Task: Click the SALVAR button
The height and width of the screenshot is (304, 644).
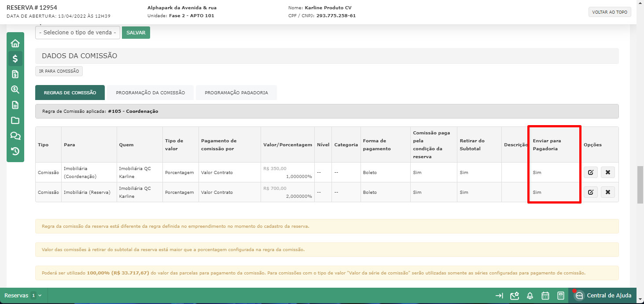Action: [136, 33]
